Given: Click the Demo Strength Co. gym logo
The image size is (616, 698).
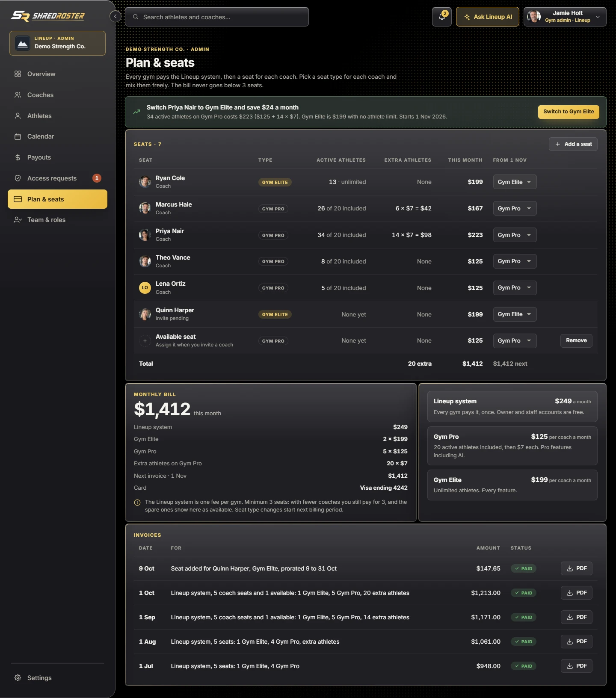Looking at the screenshot, I should [23, 43].
